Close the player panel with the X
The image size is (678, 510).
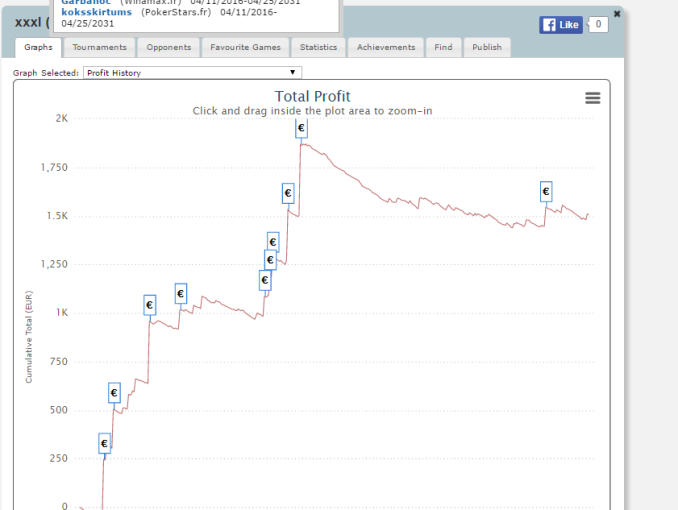616,14
